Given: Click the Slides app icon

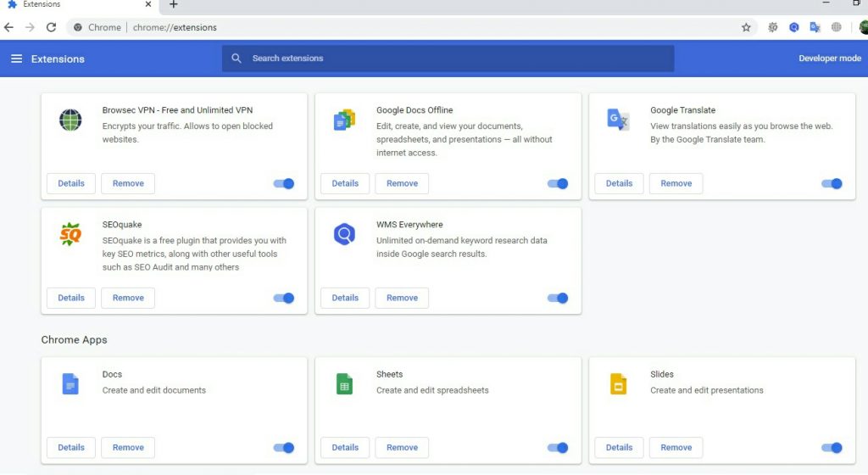Looking at the screenshot, I should tap(618, 383).
